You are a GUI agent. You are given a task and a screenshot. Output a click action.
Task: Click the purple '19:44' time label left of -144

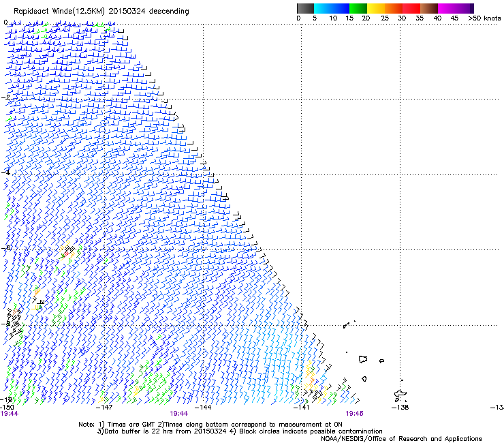(x=178, y=414)
